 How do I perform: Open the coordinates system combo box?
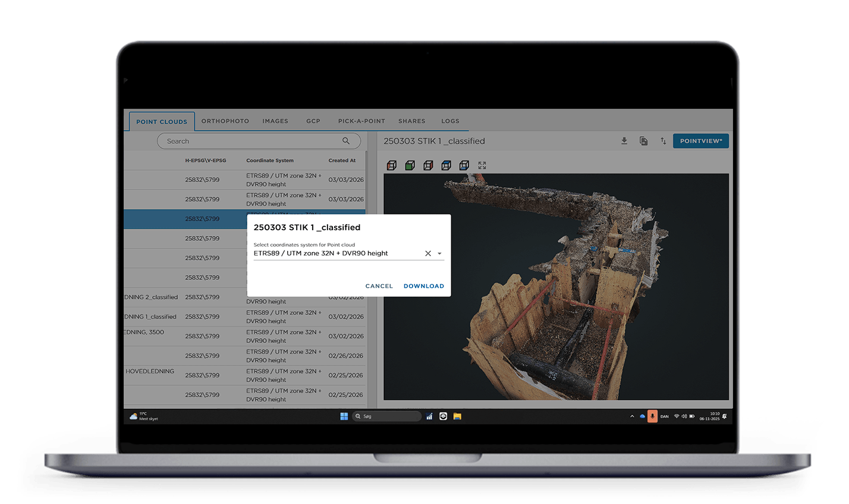336,253
